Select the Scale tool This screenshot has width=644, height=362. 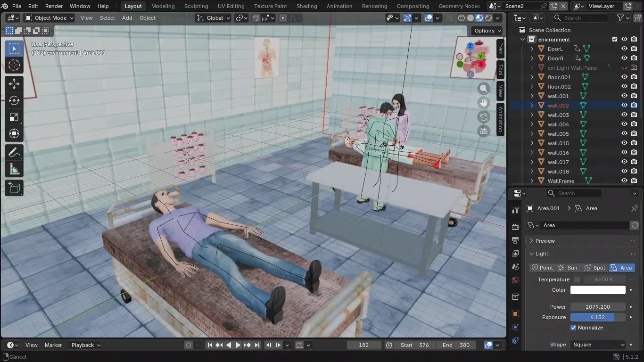click(14, 117)
